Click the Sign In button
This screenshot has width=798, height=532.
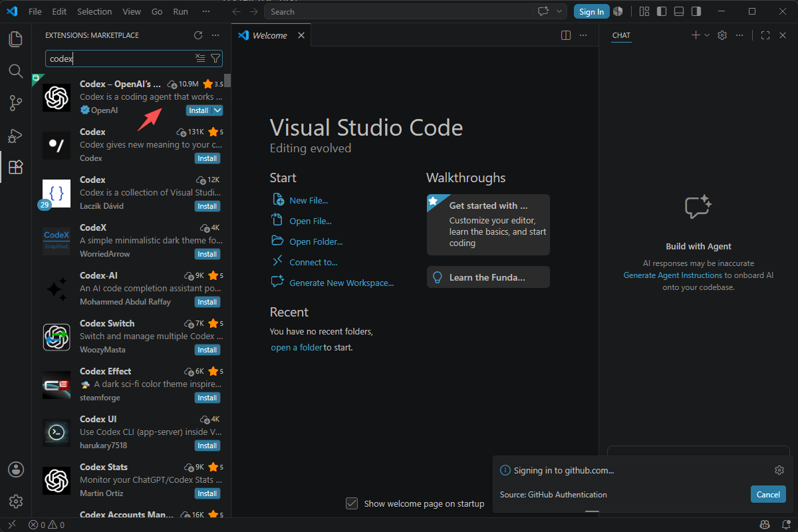click(x=592, y=11)
